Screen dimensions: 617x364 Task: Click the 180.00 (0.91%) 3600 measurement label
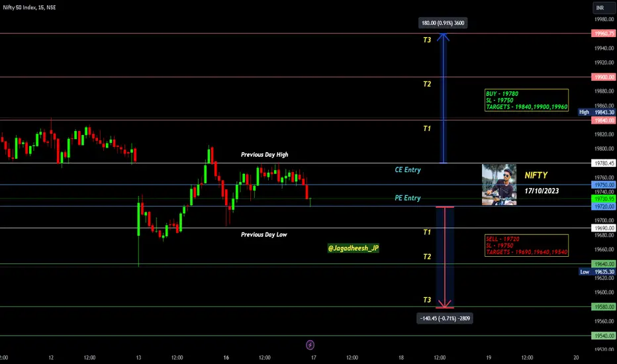coord(443,23)
